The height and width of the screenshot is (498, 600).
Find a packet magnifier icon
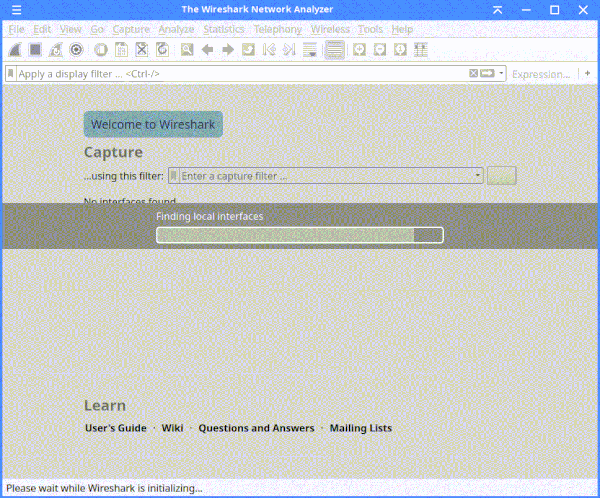187,50
